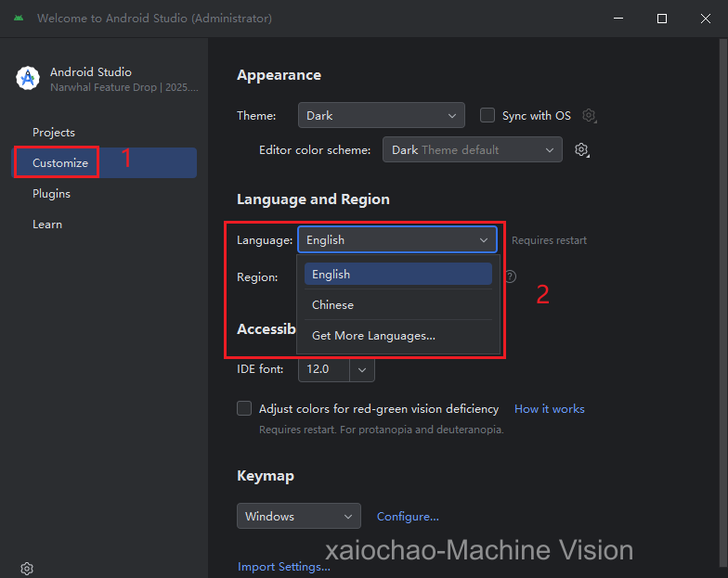Open the Plugins tab
Screen dimensions: 728x578
[x=104, y=193]
